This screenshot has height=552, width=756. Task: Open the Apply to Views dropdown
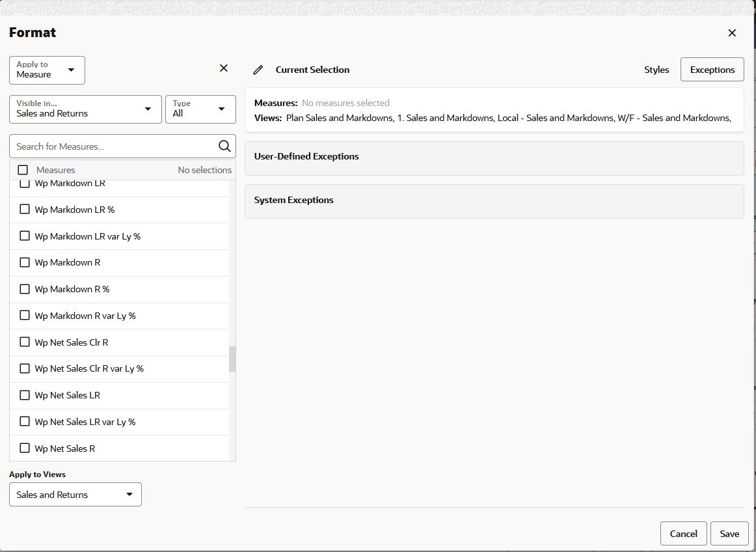75,494
